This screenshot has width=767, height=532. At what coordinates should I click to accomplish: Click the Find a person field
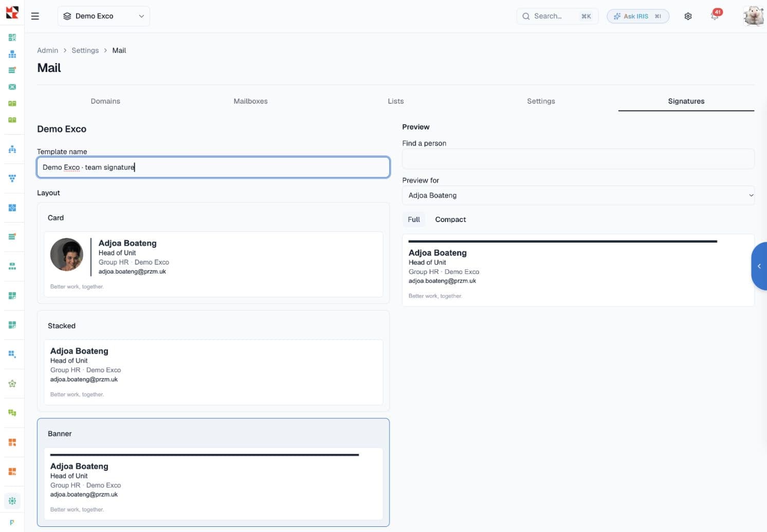(x=578, y=159)
